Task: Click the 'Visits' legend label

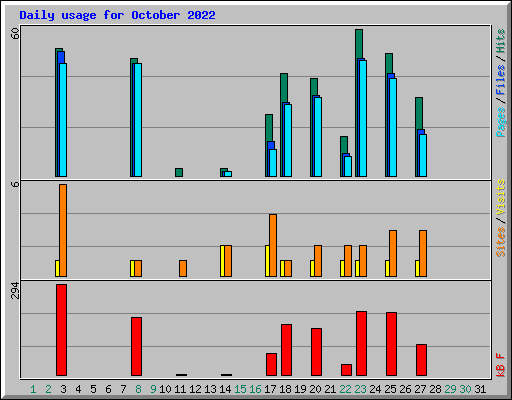Action: (501, 198)
